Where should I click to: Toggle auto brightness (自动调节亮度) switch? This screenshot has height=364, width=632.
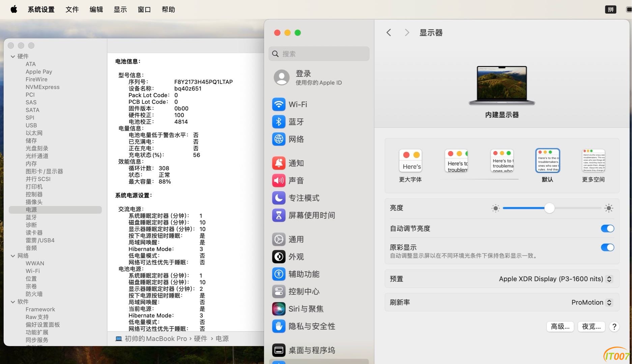pos(607,229)
